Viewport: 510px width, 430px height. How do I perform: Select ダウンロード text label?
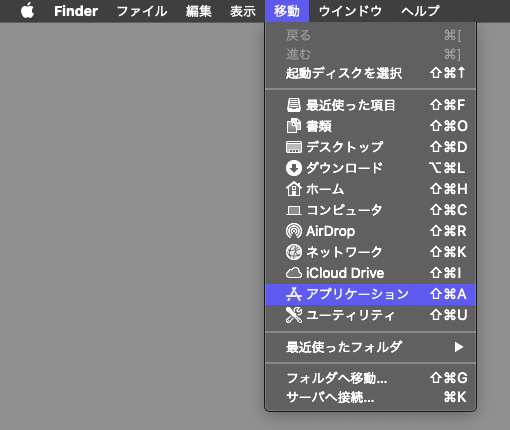point(344,168)
